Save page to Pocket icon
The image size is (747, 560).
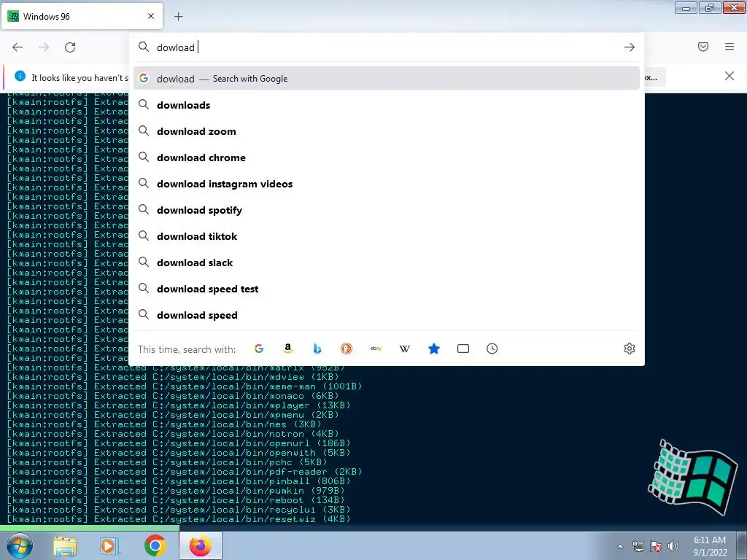(x=703, y=47)
